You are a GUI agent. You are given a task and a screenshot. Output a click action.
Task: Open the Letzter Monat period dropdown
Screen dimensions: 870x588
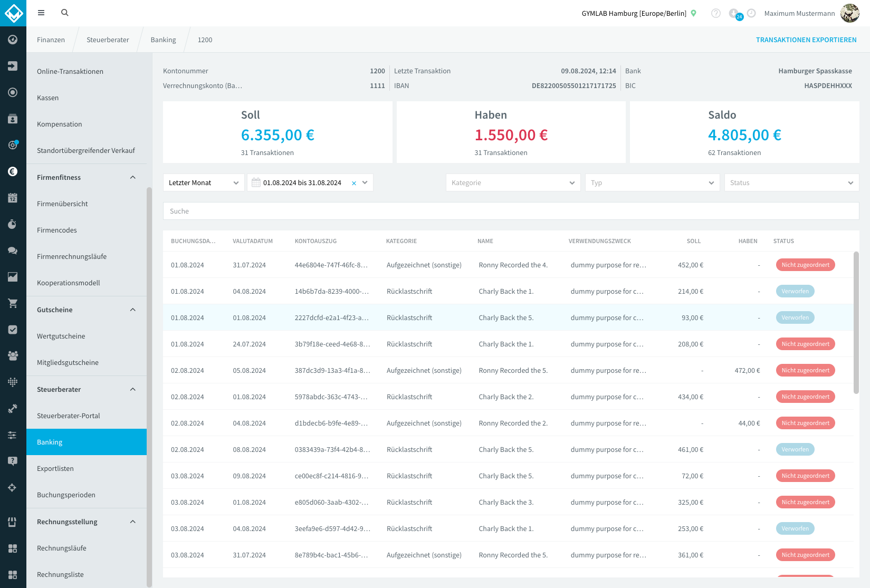[x=204, y=182]
